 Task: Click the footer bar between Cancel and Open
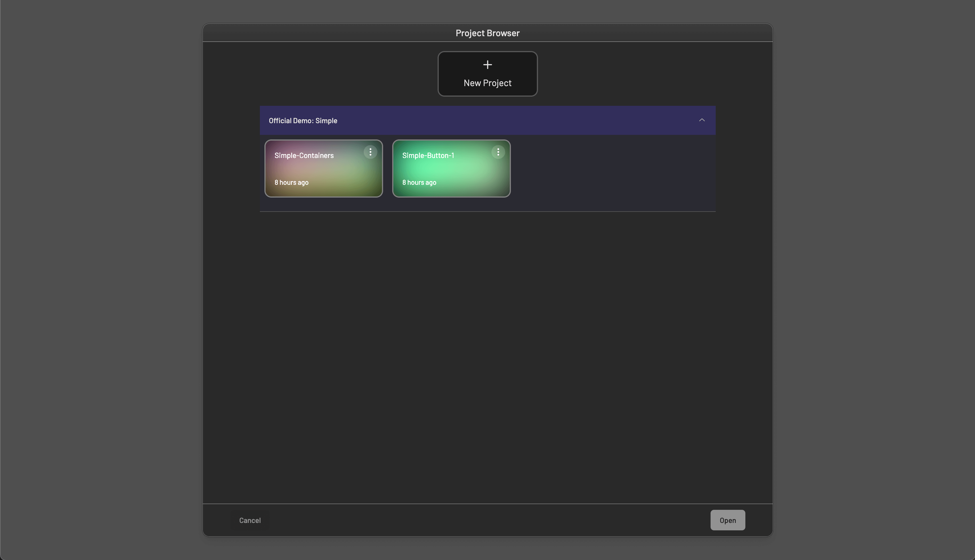pos(487,520)
